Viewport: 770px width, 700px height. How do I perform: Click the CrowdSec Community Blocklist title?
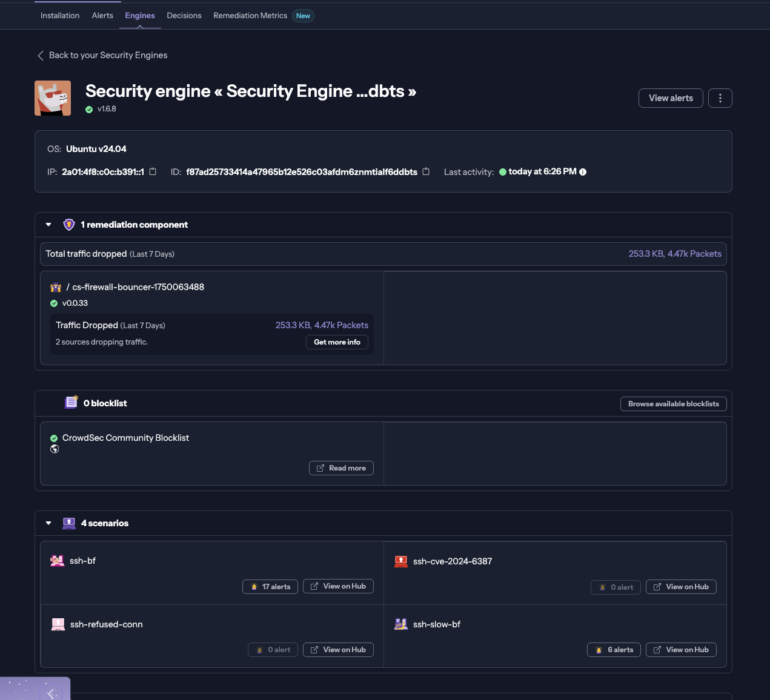tap(125, 438)
